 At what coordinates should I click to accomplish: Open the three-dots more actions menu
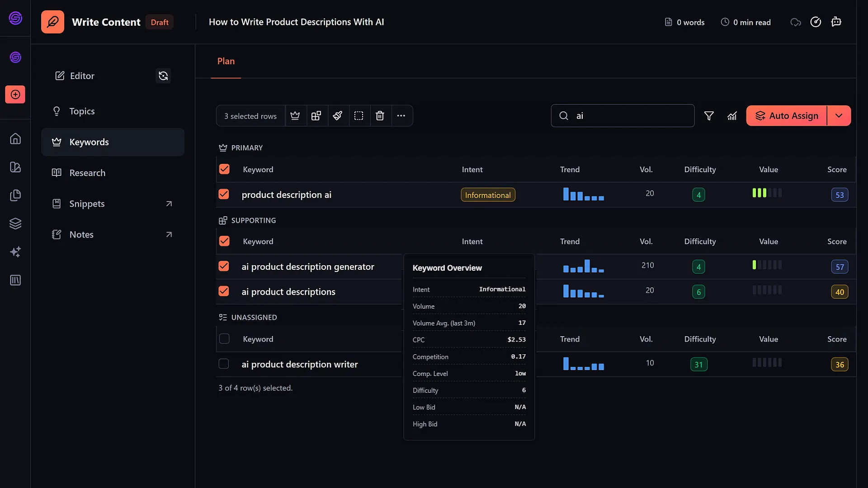(x=401, y=116)
